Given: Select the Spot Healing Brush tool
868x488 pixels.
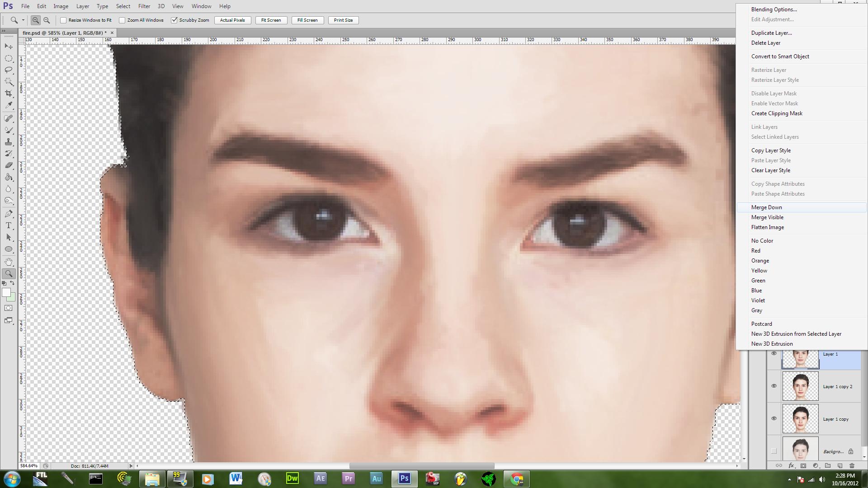Looking at the screenshot, I should click(x=9, y=118).
